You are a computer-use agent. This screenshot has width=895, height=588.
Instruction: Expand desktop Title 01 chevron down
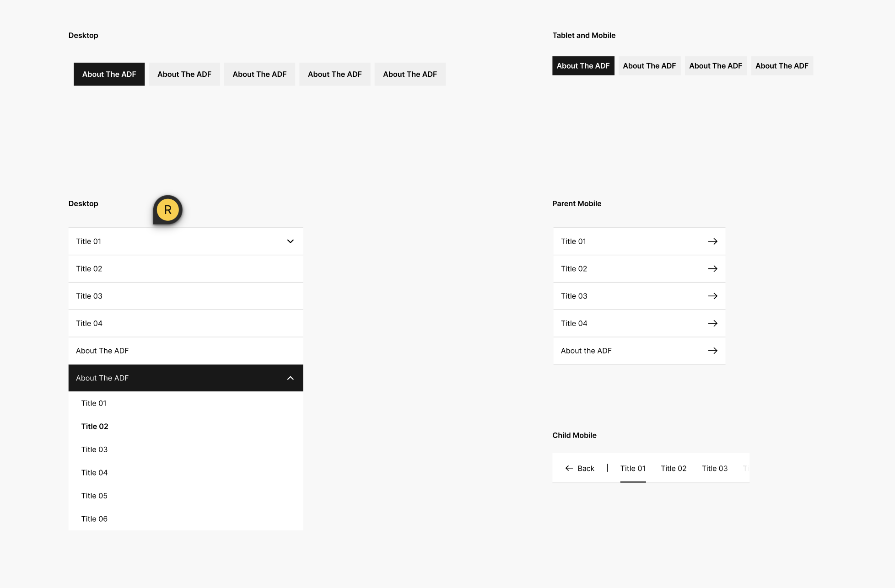290,241
